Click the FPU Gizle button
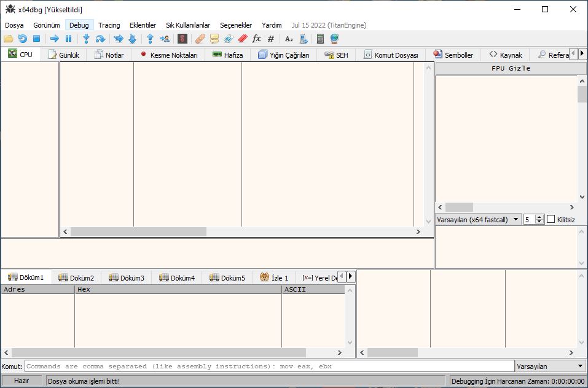 511,68
